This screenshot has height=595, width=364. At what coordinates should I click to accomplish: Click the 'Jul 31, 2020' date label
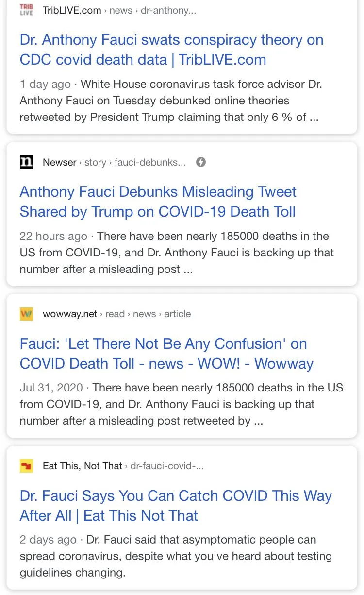[x=51, y=388]
